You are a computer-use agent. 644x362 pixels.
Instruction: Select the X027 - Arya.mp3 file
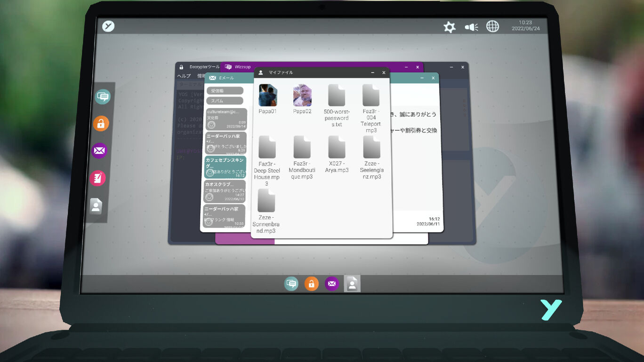tap(337, 154)
